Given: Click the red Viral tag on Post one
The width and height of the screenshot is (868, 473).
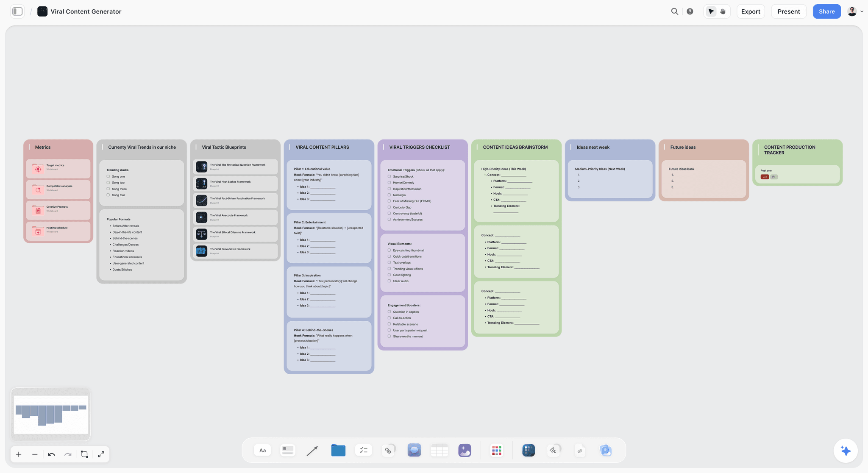Looking at the screenshot, I should click(x=765, y=177).
